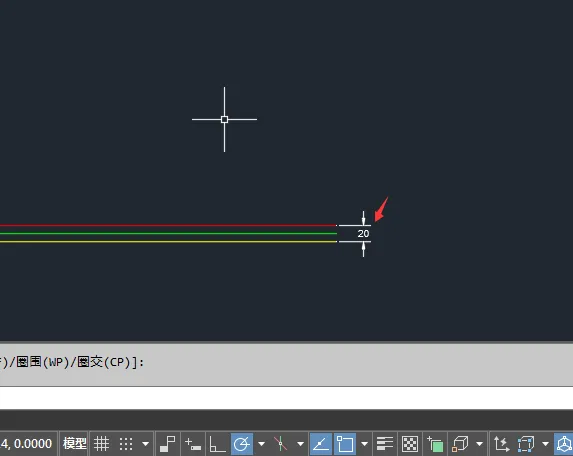Toggle selection cycling icon
Viewport: 573px width, 456px height.
coord(435,444)
